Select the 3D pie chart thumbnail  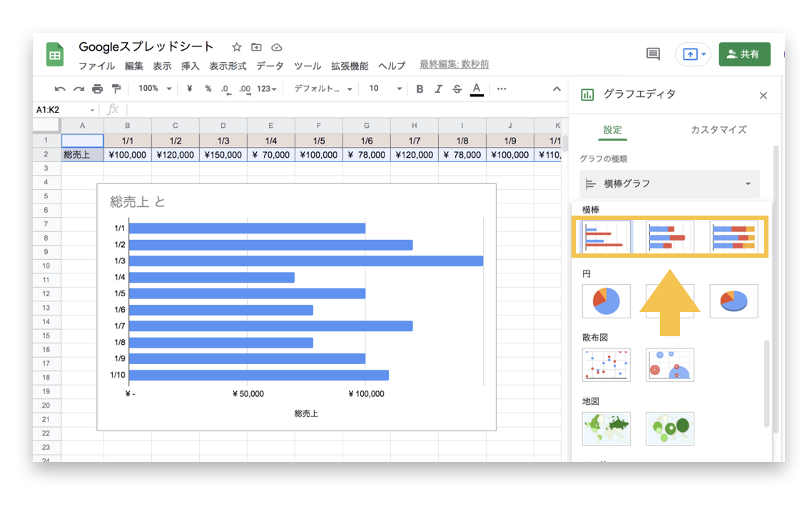pyautogui.click(x=734, y=301)
